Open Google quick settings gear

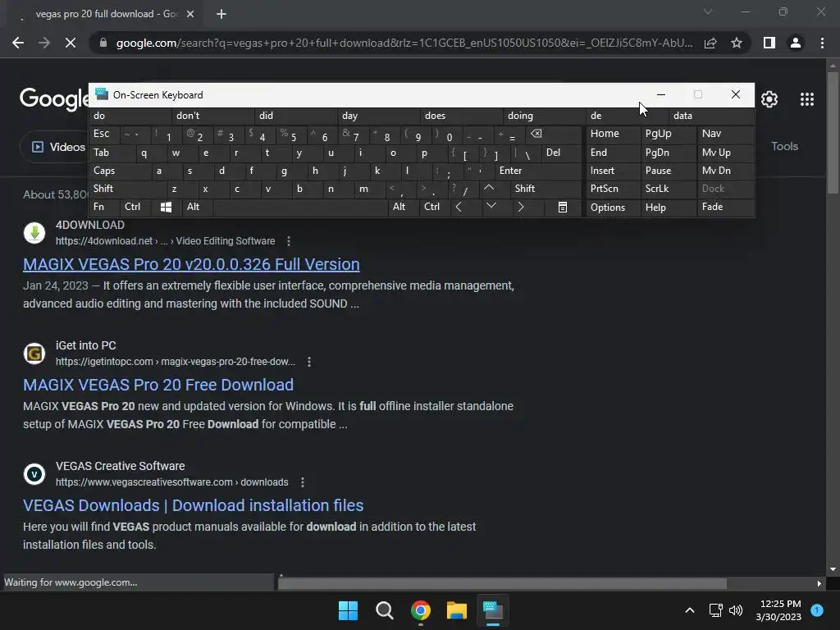coord(769,99)
